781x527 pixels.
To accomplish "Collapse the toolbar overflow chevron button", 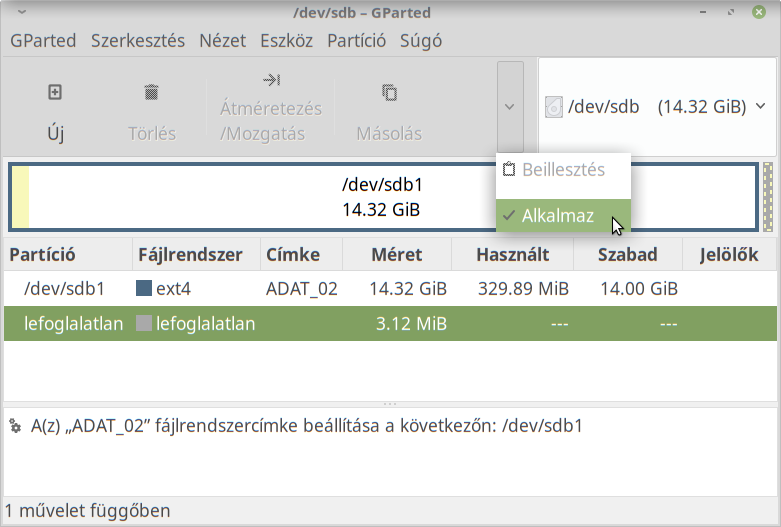I will pos(510,107).
